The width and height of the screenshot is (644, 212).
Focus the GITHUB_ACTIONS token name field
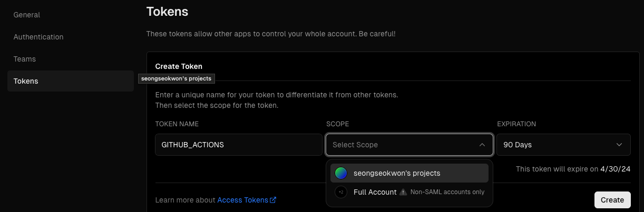pos(238,145)
